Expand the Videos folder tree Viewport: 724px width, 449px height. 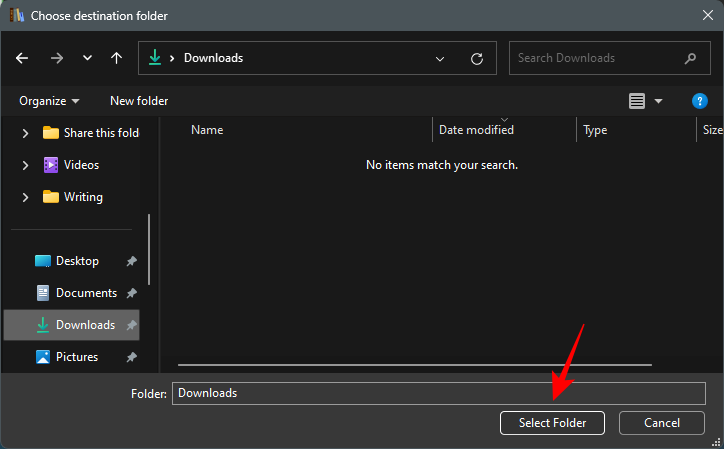click(25, 165)
